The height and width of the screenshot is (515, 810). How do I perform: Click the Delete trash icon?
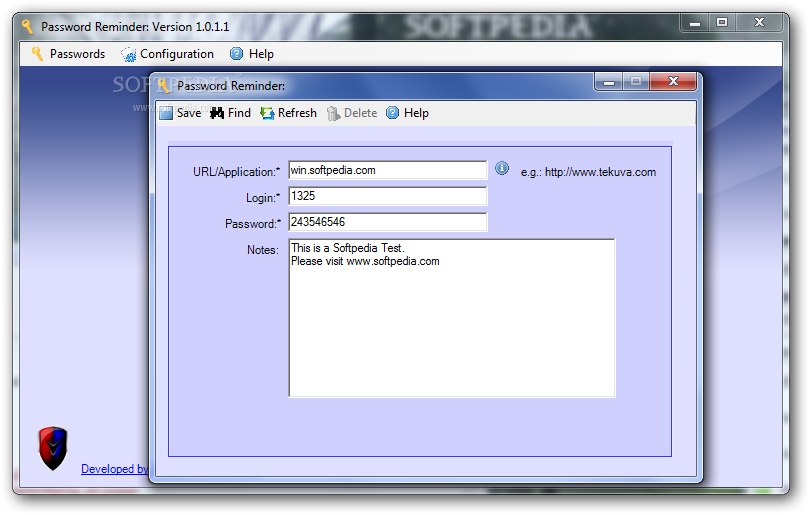(333, 113)
